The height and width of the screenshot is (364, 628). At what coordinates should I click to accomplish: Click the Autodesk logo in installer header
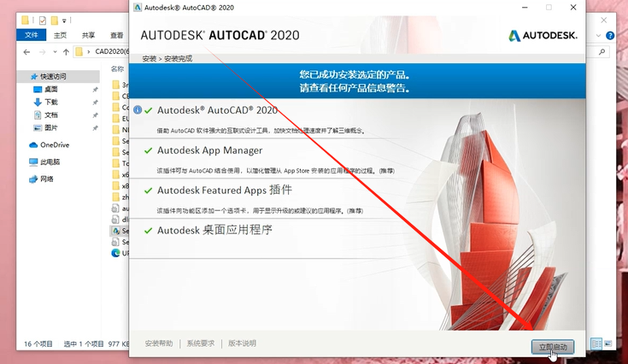[x=543, y=36]
